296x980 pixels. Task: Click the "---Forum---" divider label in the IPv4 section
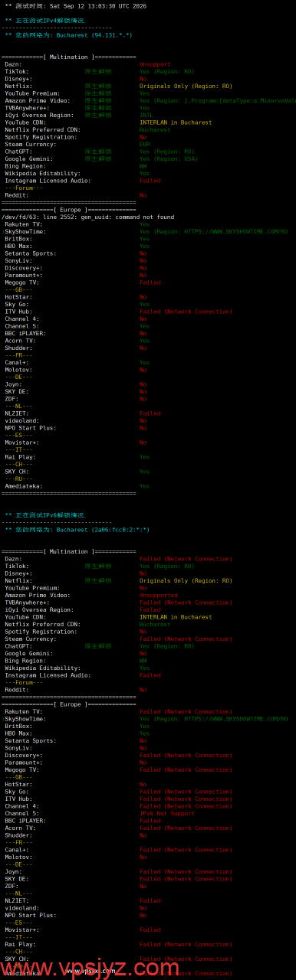pos(24,188)
